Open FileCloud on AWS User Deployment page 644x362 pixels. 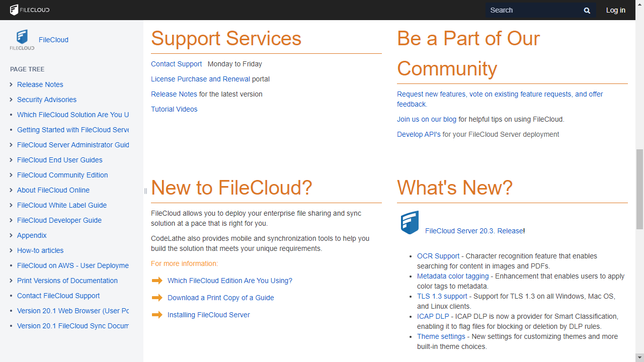click(73, 265)
